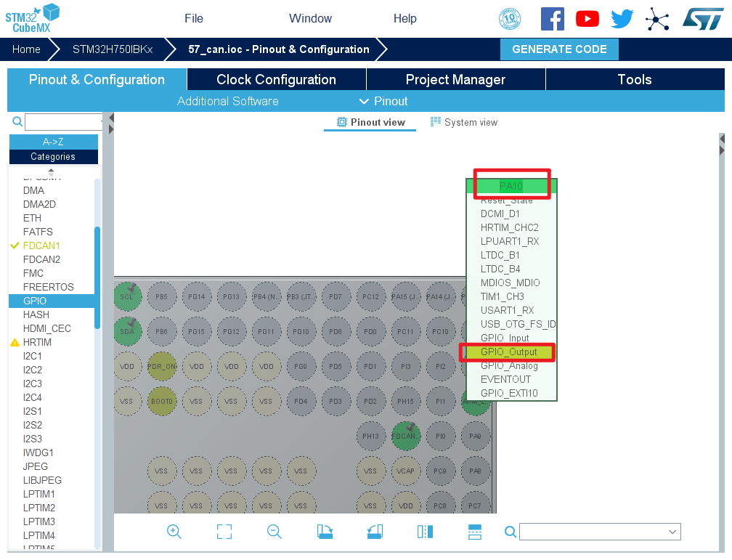Rotate the chip view clockwise
732x560 pixels.
click(x=325, y=532)
